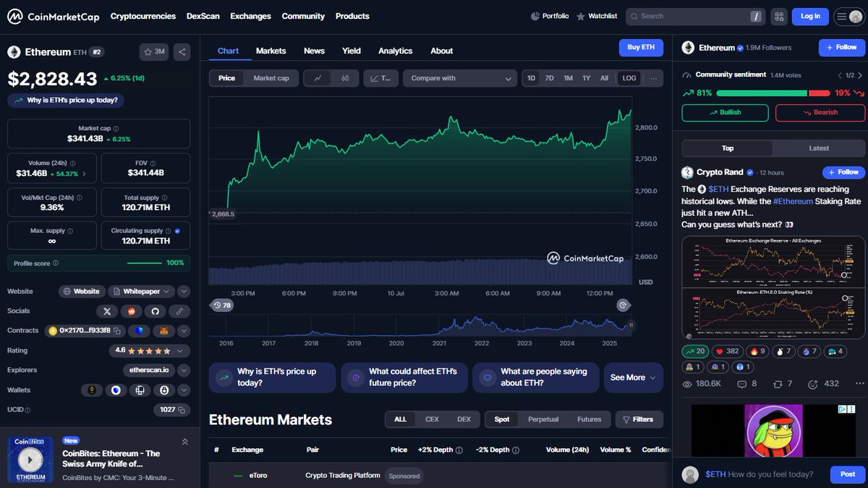Click the Log In button
Viewport: 868px width, 488px height.
click(811, 16)
